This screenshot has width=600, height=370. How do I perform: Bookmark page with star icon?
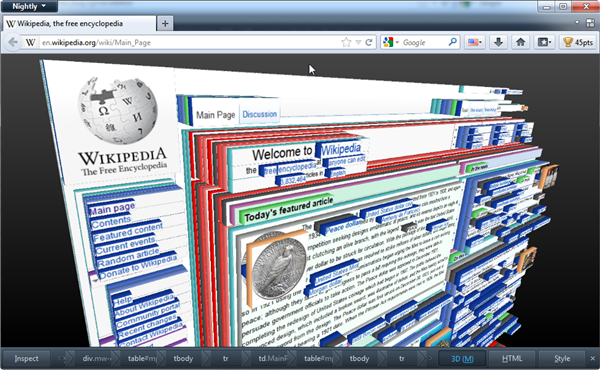point(346,42)
